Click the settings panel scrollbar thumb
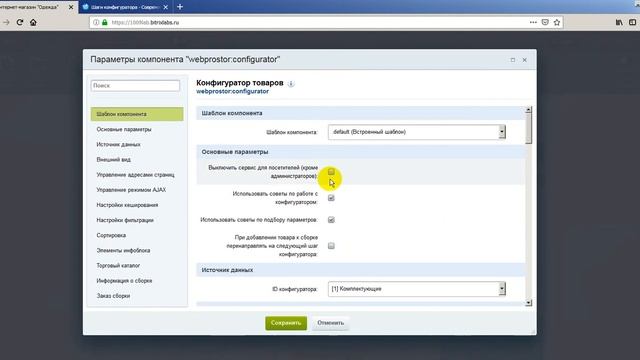Viewport: 640px width, 360px height. [x=528, y=128]
